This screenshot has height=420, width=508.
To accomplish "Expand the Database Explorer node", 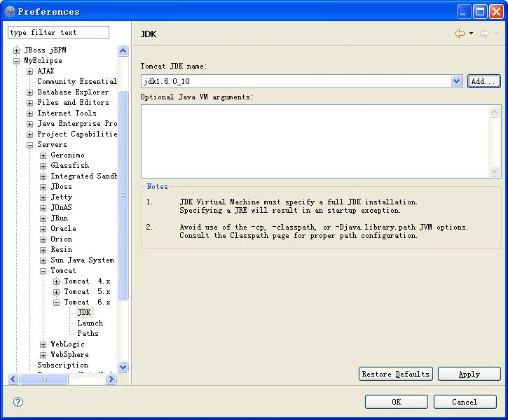I will point(29,92).
